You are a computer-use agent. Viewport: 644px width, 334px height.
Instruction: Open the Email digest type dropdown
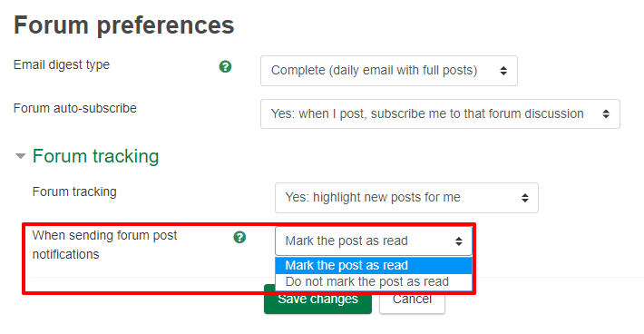(x=389, y=71)
